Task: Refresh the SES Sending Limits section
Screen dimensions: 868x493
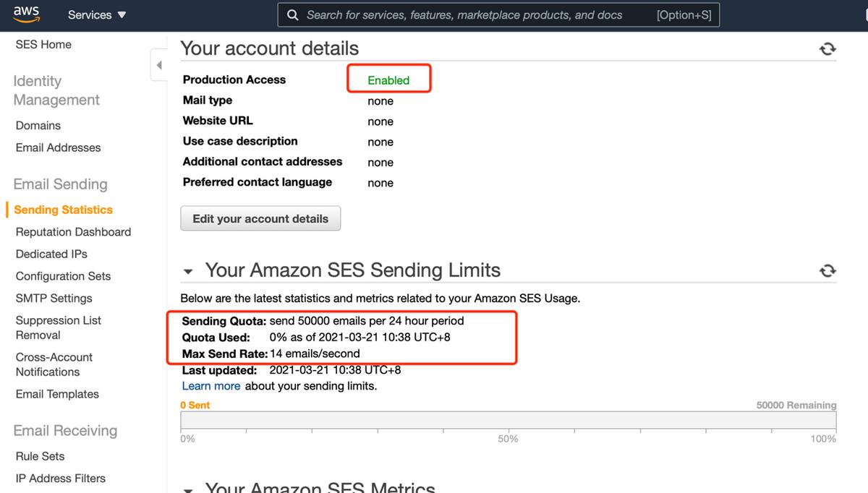Action: 827,270
